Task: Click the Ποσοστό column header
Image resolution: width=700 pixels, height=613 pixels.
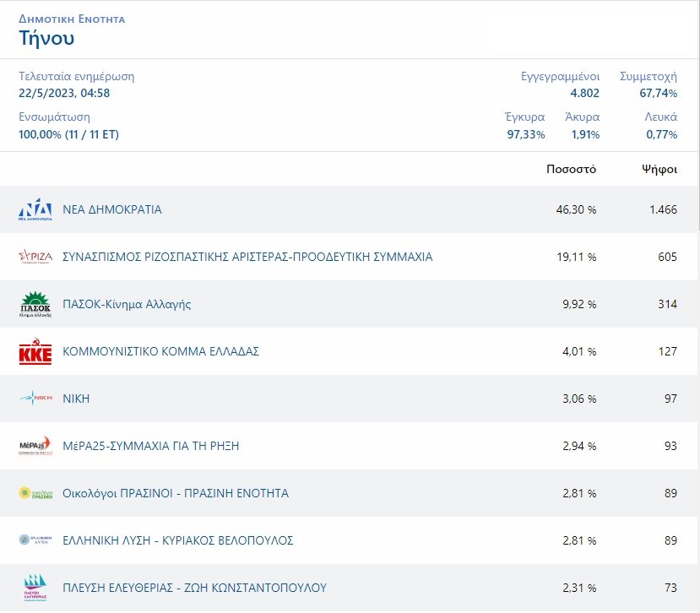Action: (571, 169)
